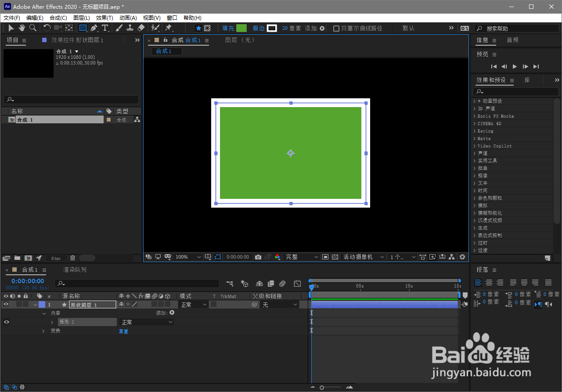Viewport: 562px width, 392px height.
Task: Select the Roto Brush tool
Action: coord(155,28)
